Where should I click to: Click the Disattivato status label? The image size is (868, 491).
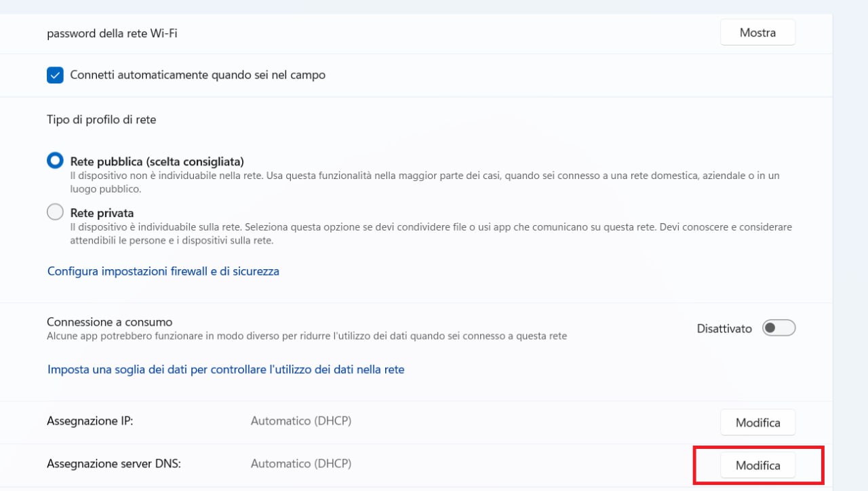(724, 328)
